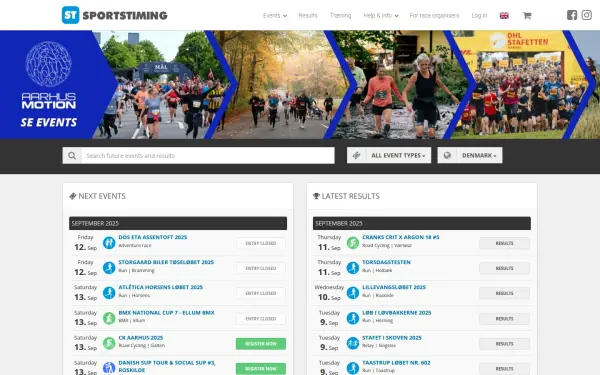Switch language via UK flag icon
This screenshot has height=375, width=600.
504,16
